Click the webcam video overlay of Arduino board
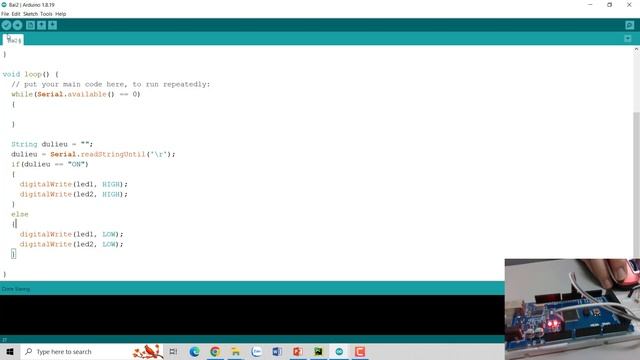This screenshot has width=640, height=360. click(x=572, y=309)
